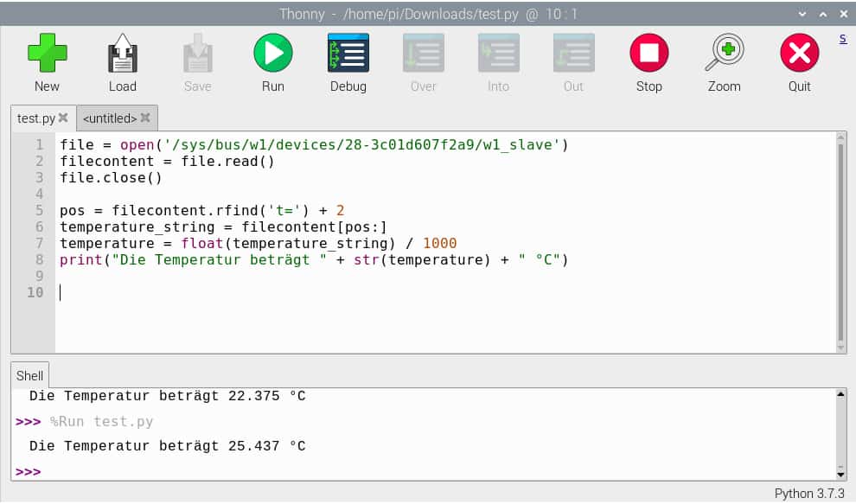Screen dimensions: 856x504
Task: Click the 'temperature_string = filecontent[pos:]' line
Action: [223, 226]
